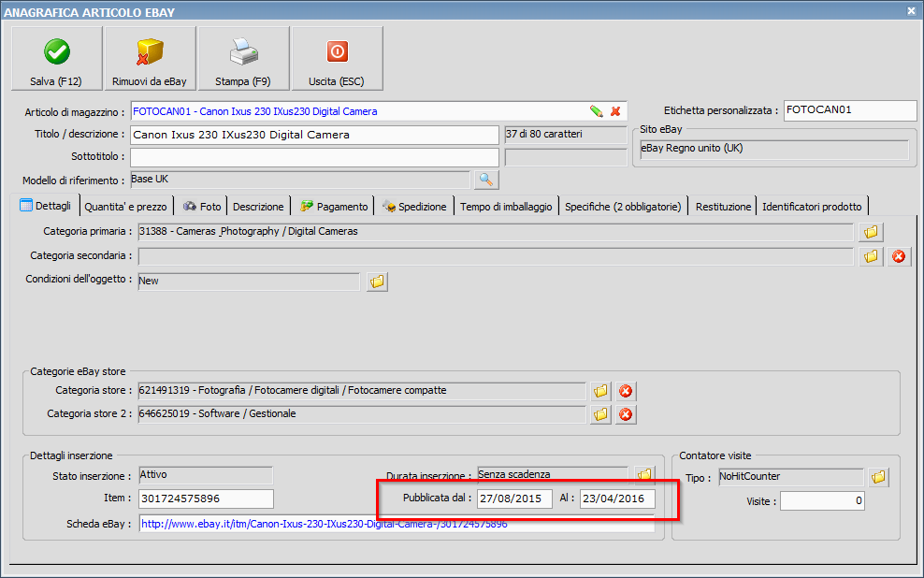Click the Condizioni dell'oggetto field New
924x578 pixels.
pyautogui.click(x=249, y=281)
